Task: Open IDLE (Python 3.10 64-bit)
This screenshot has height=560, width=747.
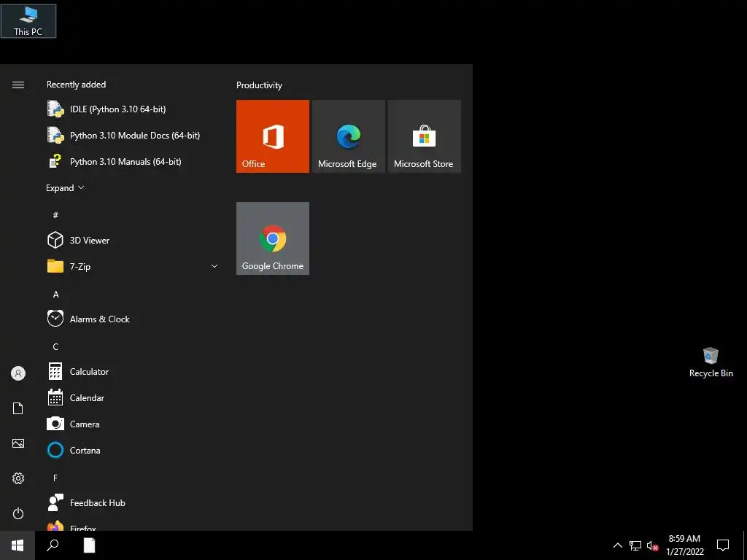Action: tap(133, 109)
